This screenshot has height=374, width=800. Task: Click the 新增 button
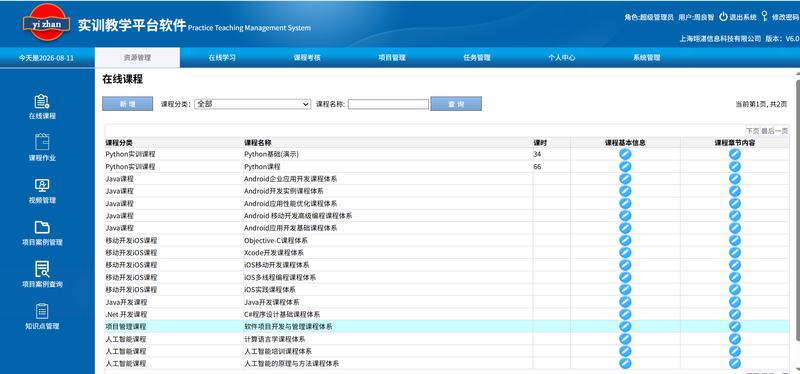tap(128, 104)
